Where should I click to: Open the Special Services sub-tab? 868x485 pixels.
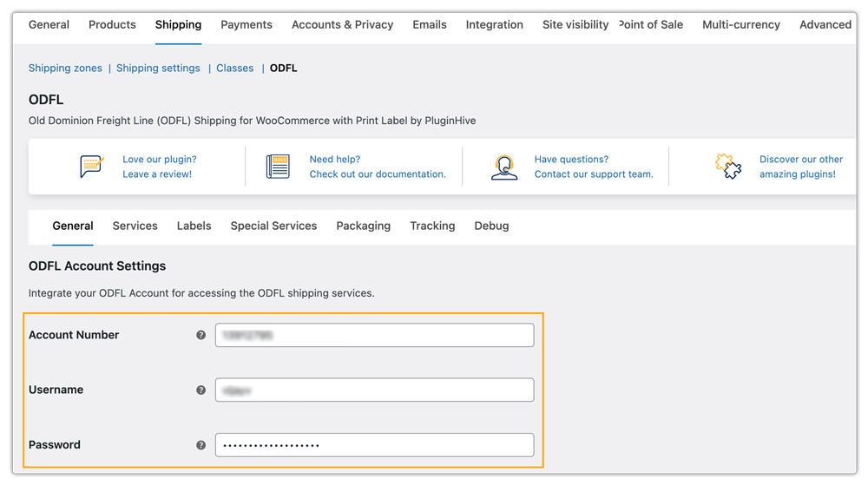[274, 226]
